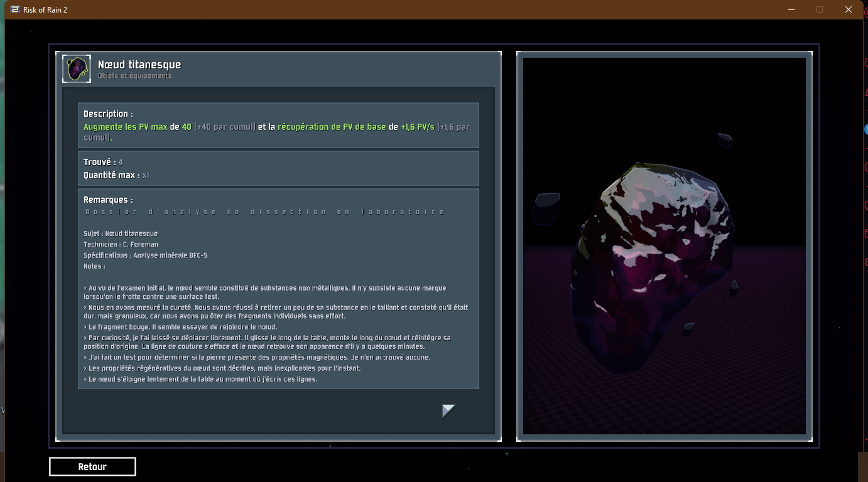Select the "Objets et équipements" category label
868x482 pixels.
coord(134,76)
